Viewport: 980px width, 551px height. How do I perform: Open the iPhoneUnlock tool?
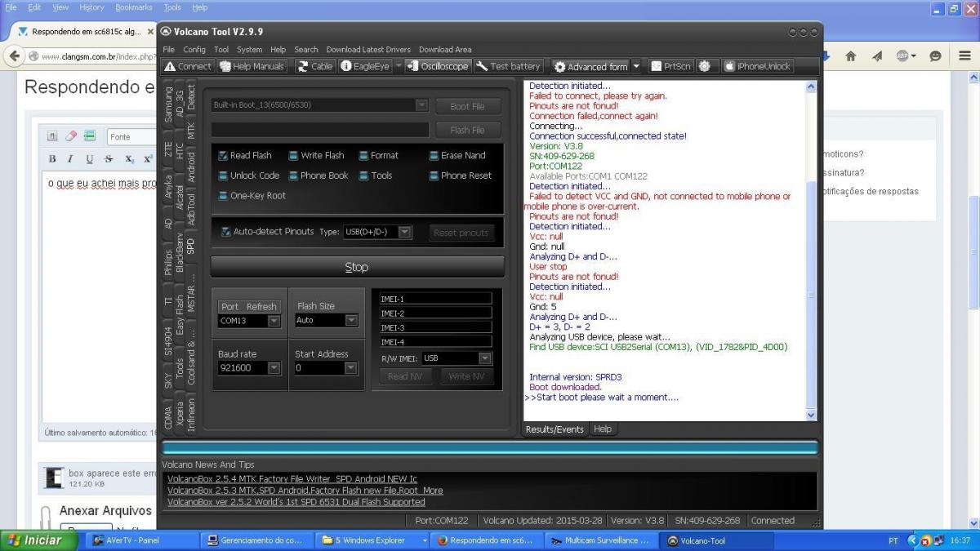757,66
